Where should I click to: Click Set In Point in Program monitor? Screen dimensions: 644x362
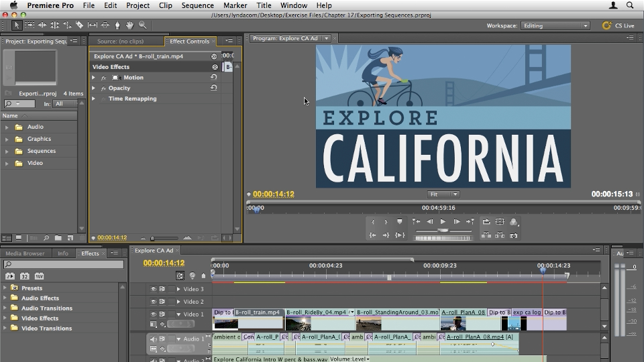click(373, 222)
